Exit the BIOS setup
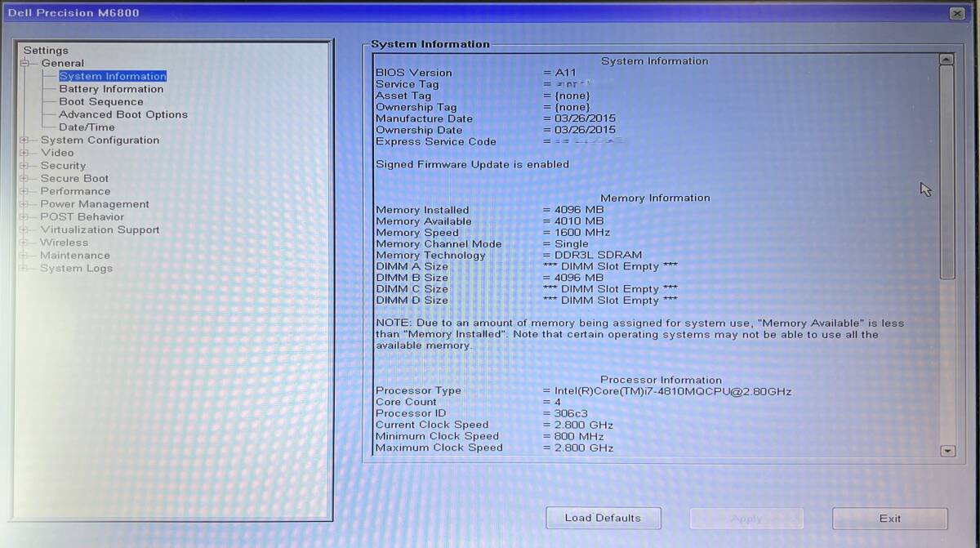 click(890, 518)
